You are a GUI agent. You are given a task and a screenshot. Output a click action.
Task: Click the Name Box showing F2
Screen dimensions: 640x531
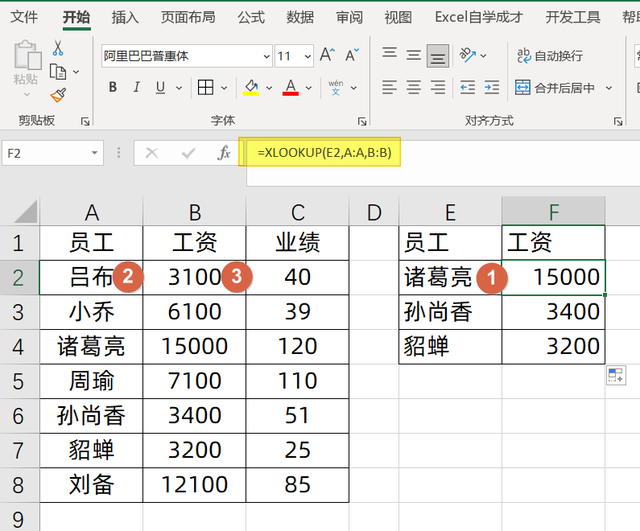53,153
